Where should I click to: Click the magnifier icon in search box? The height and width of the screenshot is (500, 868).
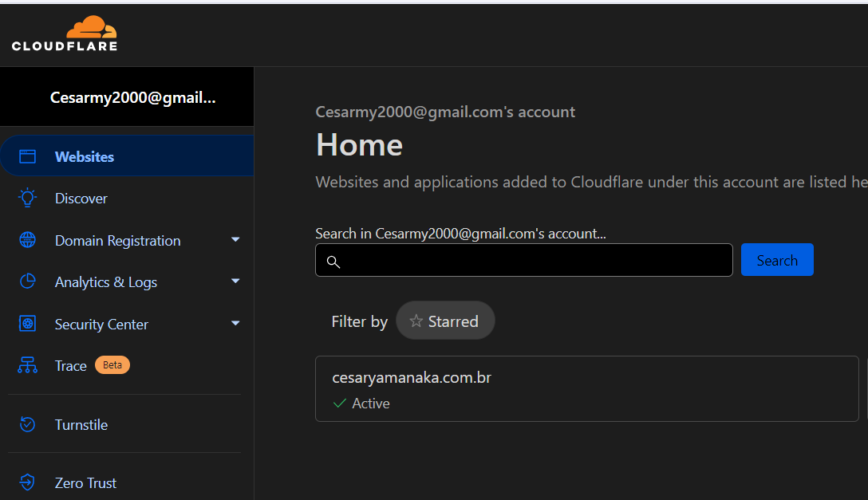[x=333, y=262]
